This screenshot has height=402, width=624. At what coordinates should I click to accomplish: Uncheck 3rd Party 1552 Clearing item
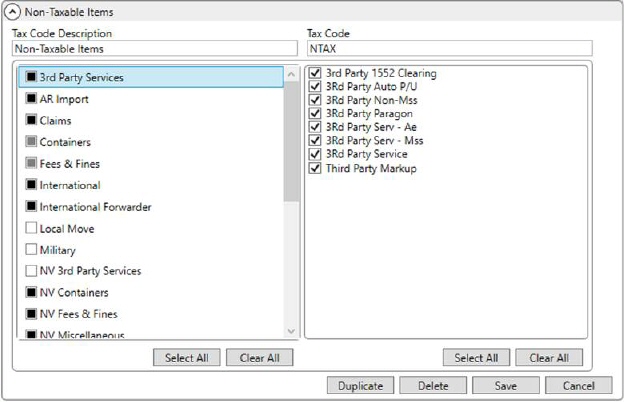coord(316,74)
